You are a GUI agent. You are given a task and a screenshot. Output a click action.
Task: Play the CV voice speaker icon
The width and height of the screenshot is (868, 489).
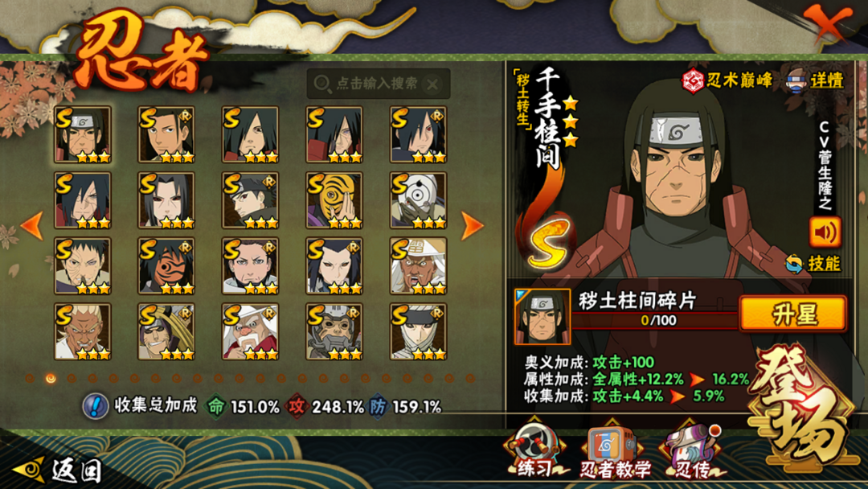825,232
